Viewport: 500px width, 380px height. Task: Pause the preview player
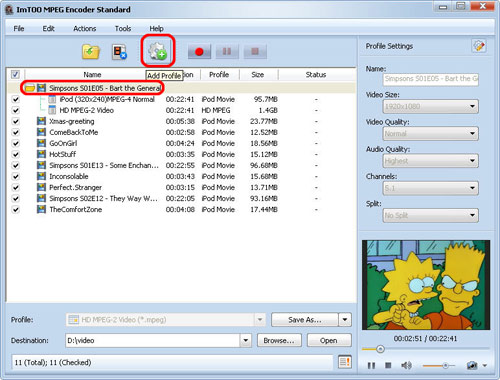tap(371, 366)
